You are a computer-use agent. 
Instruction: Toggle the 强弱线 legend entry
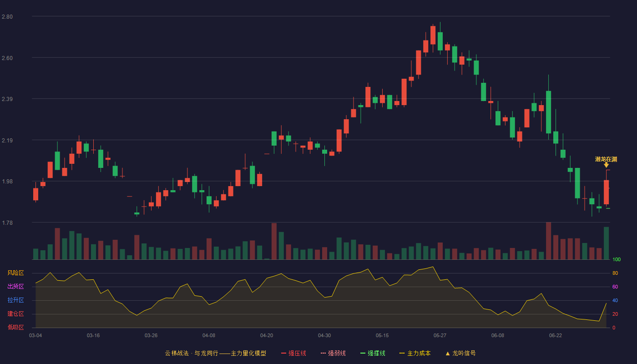click(333, 353)
